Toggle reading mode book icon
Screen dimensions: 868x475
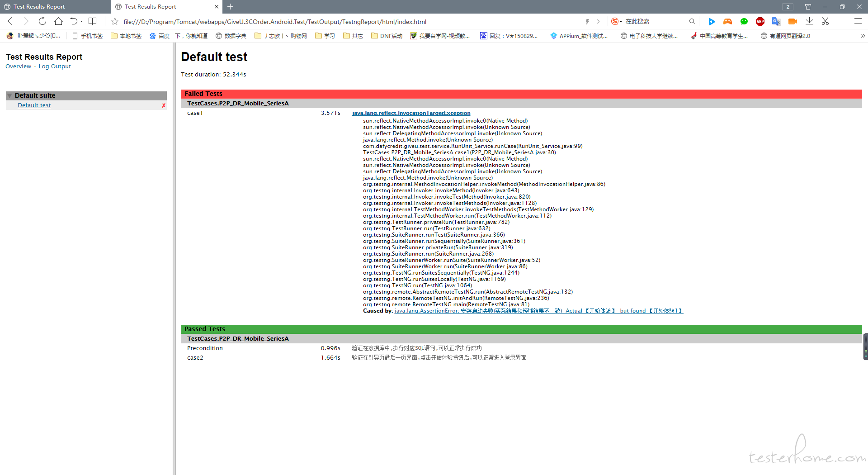93,21
